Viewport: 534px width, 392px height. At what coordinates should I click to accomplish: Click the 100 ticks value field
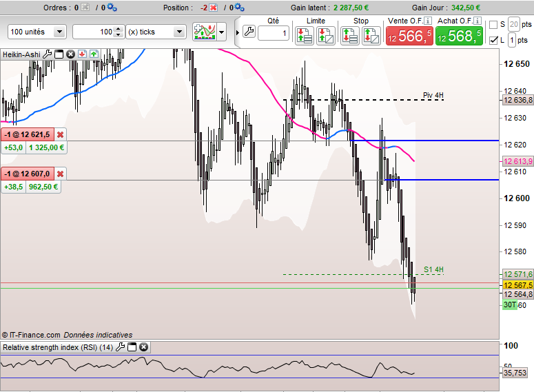93,32
